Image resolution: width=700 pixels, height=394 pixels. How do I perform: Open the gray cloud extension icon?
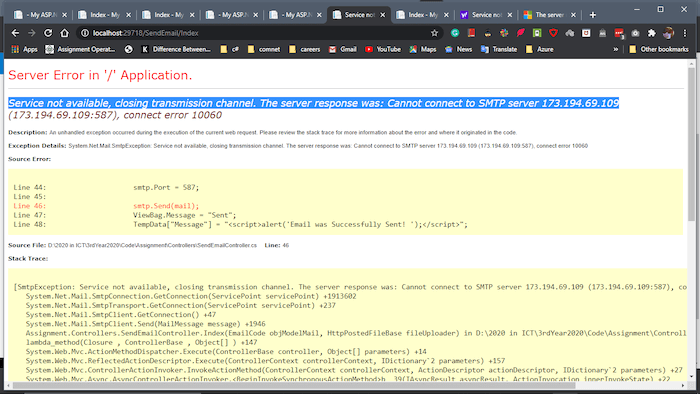coord(570,33)
